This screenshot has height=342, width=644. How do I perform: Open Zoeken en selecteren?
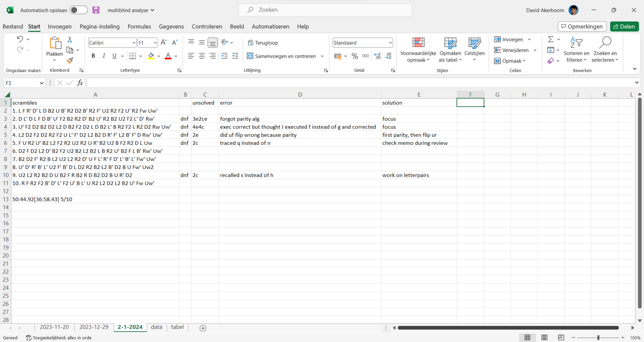[x=605, y=49]
